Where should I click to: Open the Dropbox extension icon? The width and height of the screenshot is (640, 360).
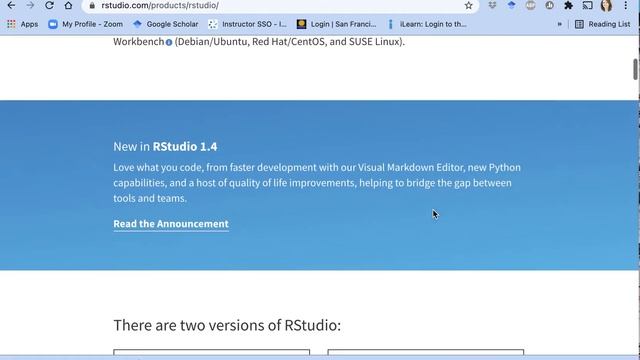click(492, 5)
